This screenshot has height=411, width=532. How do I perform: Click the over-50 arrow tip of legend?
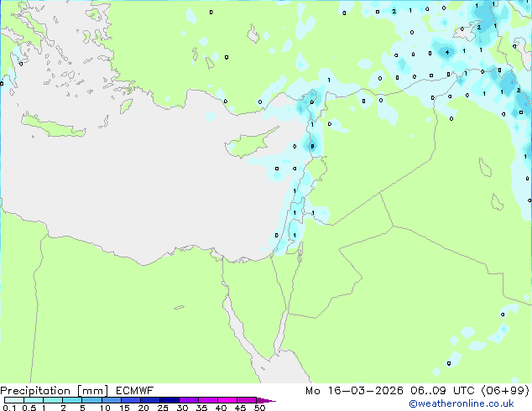pyautogui.click(x=266, y=400)
